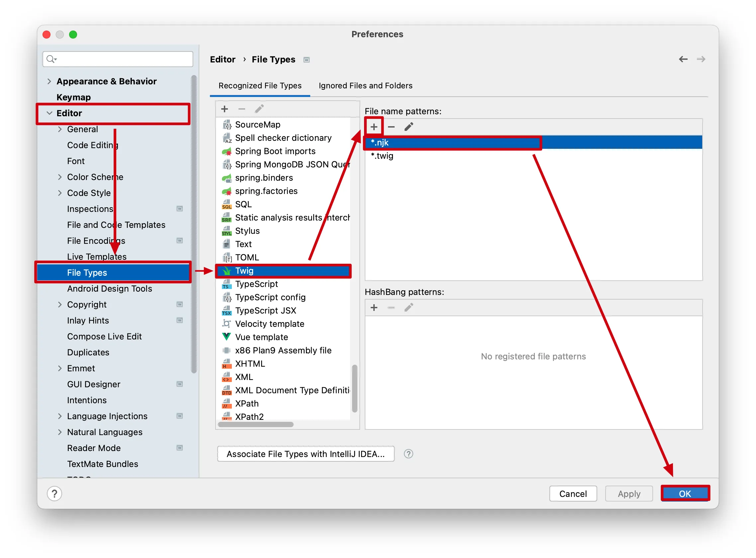Open Live Templates settings

(x=97, y=257)
